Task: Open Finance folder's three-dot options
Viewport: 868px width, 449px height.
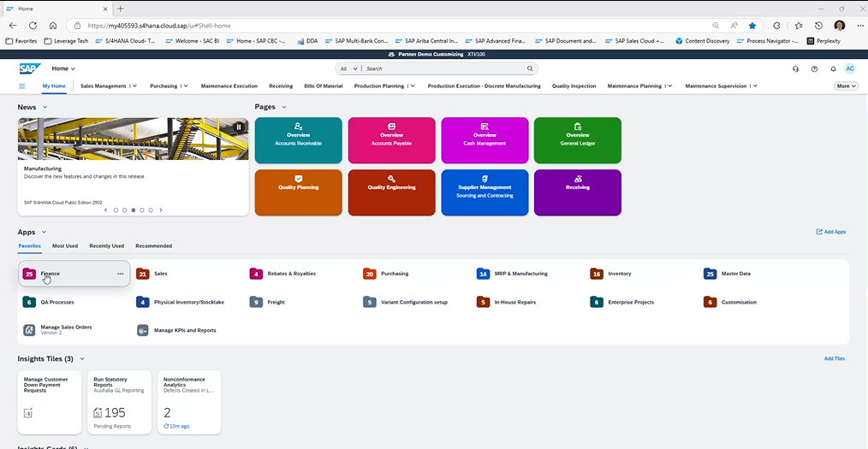Action: tap(120, 274)
